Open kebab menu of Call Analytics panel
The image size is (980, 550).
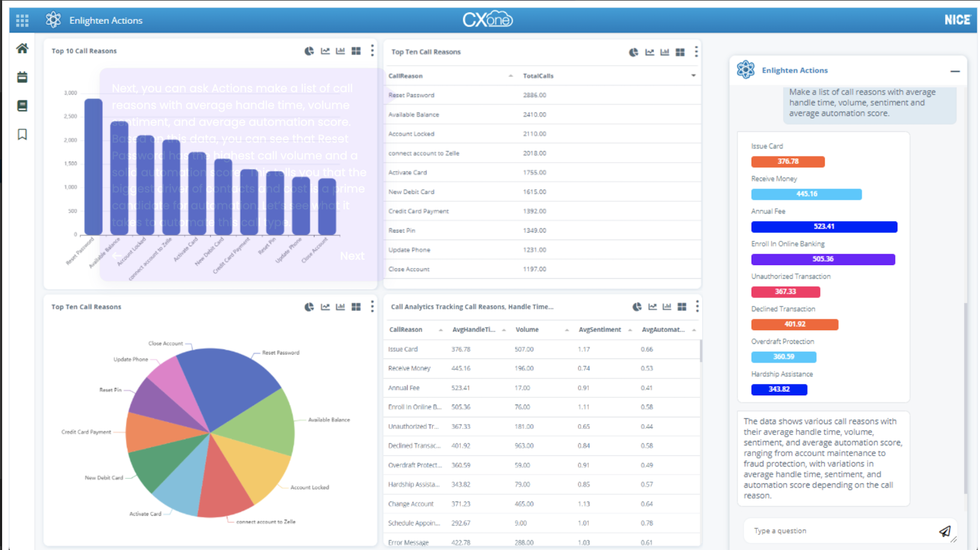(697, 307)
